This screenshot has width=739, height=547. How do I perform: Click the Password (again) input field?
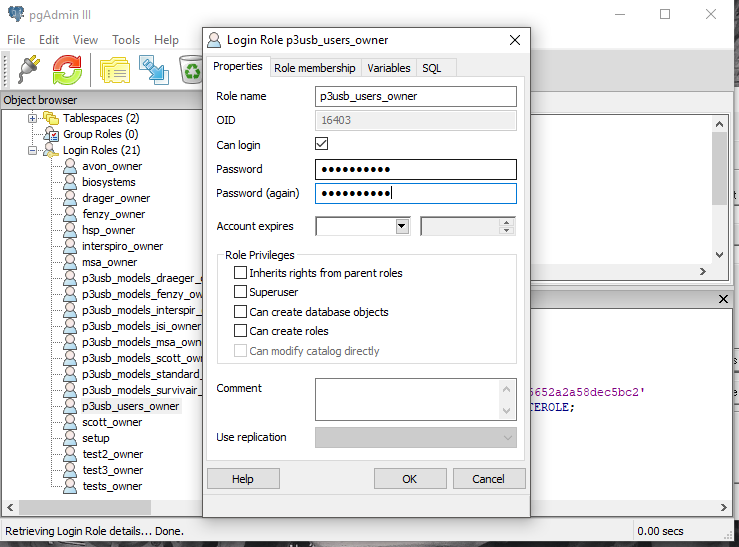pos(416,193)
